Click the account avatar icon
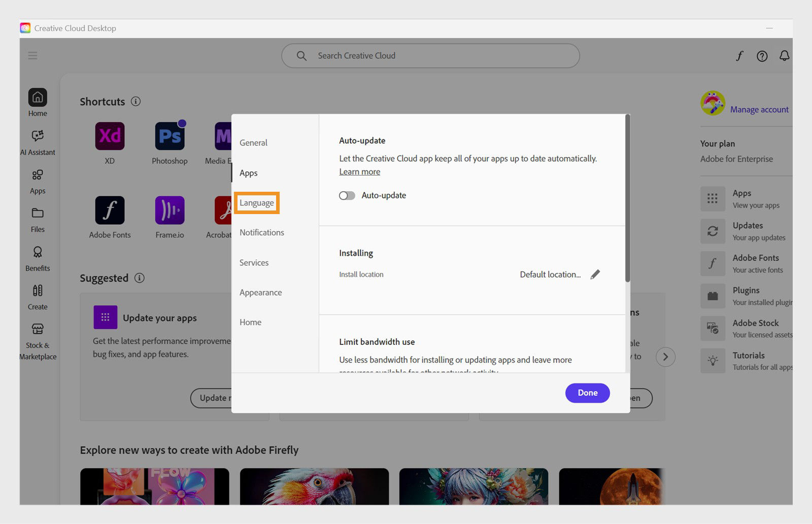 tap(713, 103)
